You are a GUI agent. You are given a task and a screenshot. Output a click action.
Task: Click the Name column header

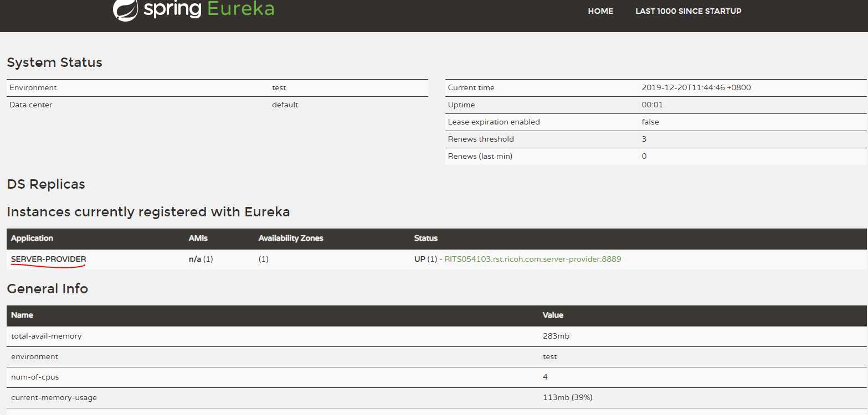coord(22,315)
